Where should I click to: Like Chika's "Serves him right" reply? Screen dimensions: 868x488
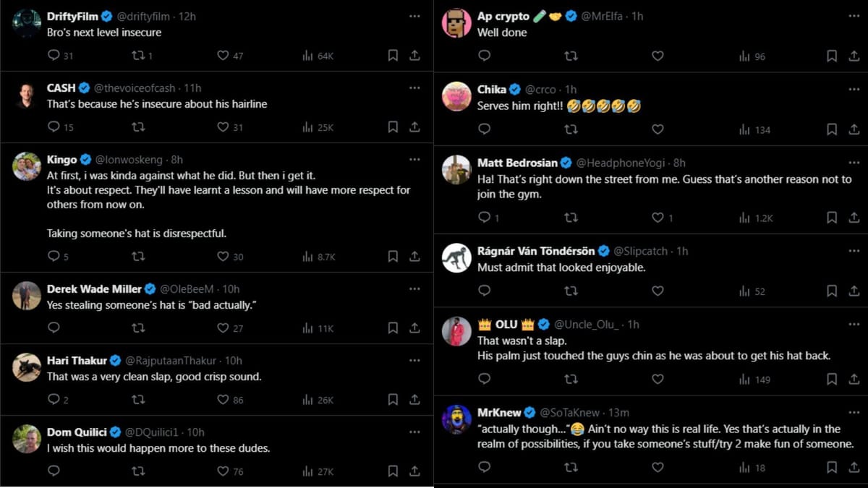[x=658, y=129]
